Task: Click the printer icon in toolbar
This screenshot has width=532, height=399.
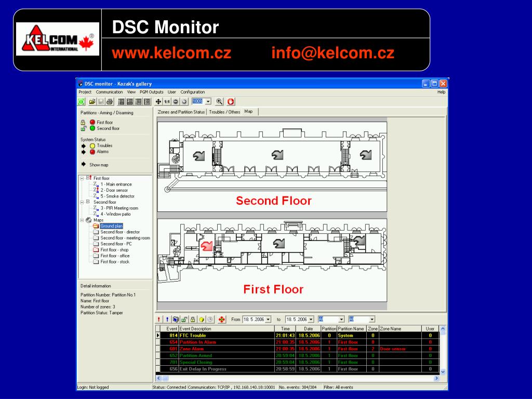Action: pyautogui.click(x=109, y=101)
